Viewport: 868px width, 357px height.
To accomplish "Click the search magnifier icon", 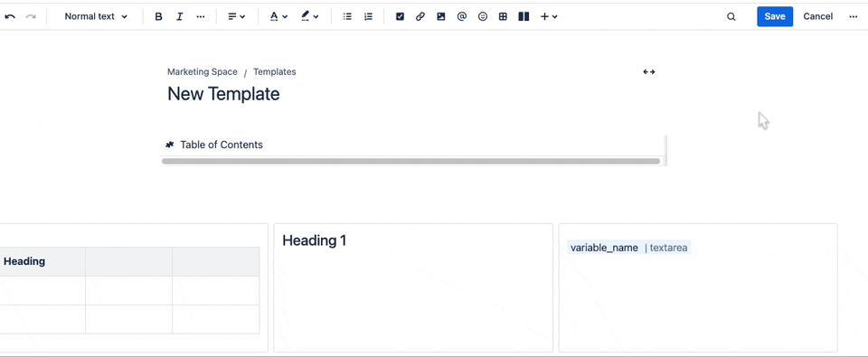I will click(x=731, y=16).
